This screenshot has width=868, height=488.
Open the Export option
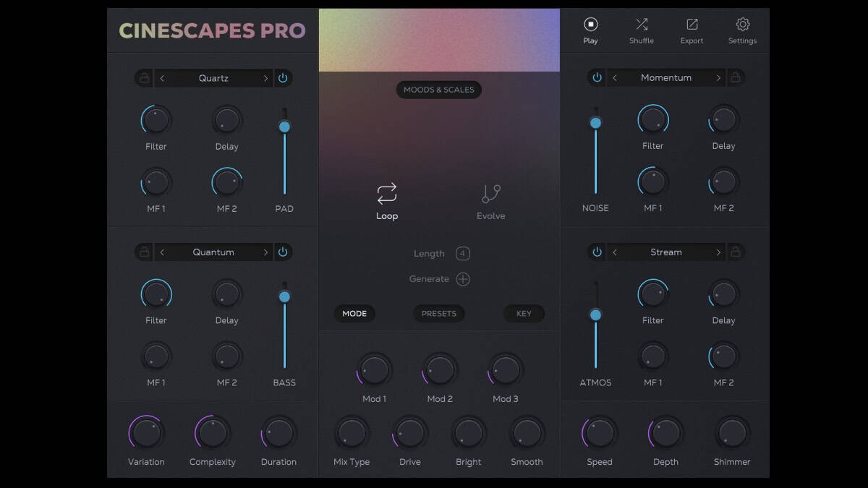(692, 25)
